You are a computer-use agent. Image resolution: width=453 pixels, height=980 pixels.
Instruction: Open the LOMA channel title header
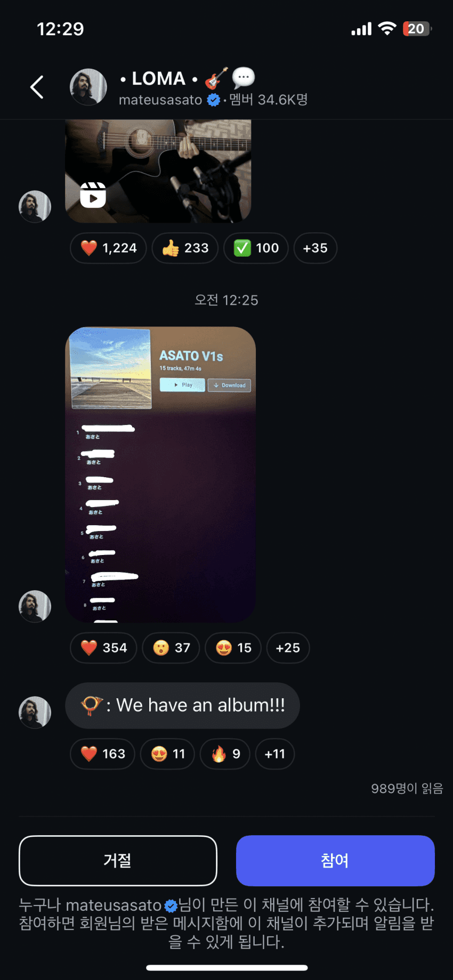pyautogui.click(x=187, y=78)
